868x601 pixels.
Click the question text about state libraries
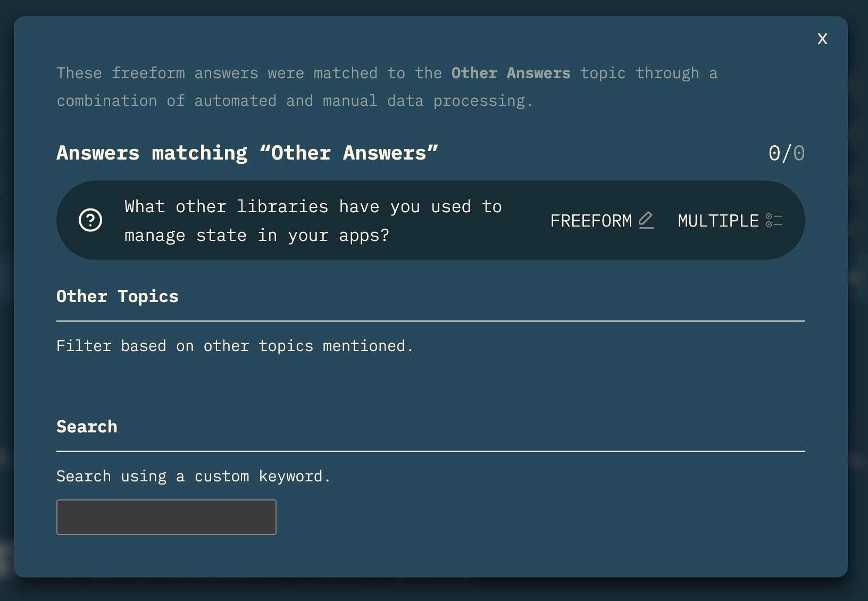(313, 221)
